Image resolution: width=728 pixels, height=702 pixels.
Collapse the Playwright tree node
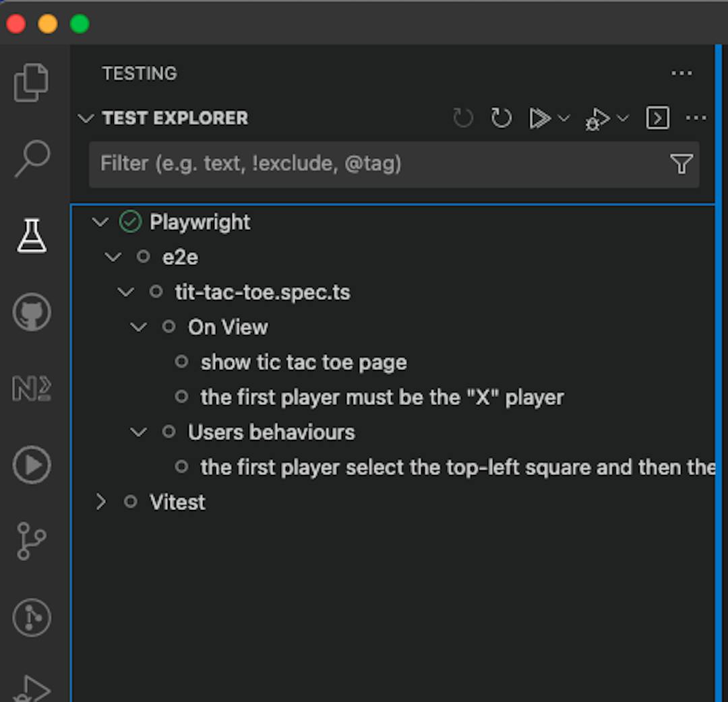pyautogui.click(x=100, y=222)
